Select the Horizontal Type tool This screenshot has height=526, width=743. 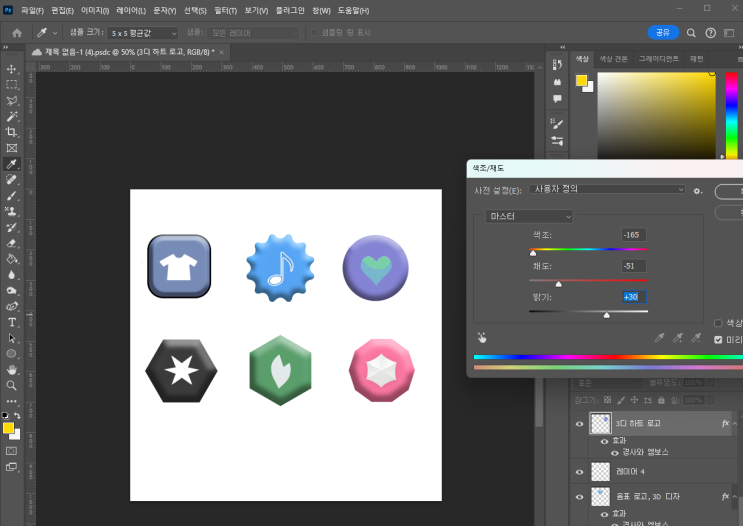tap(12, 322)
